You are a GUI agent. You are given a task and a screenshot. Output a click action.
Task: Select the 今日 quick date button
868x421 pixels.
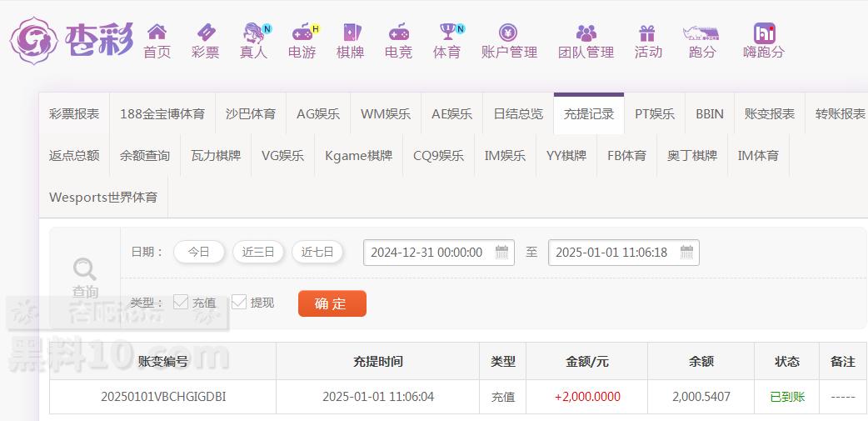[x=199, y=252]
